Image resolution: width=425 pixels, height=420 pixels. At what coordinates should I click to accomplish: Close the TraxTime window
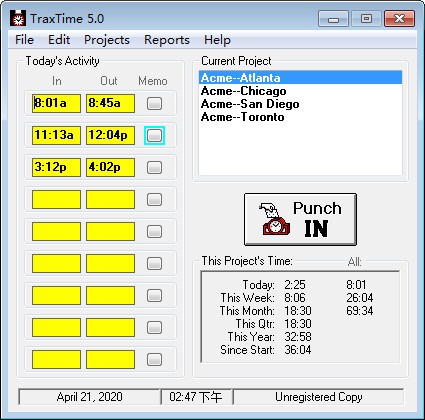[x=399, y=19]
